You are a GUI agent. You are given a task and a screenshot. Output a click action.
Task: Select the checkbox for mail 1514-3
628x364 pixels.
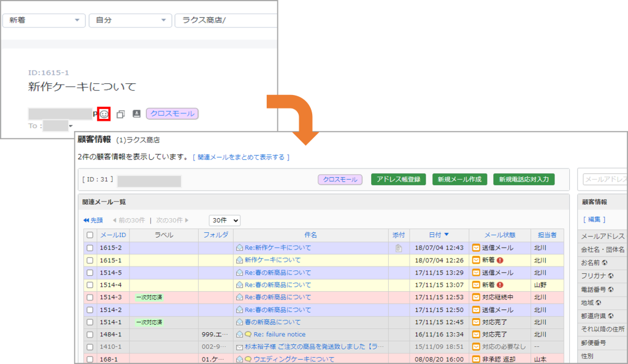[90, 297]
